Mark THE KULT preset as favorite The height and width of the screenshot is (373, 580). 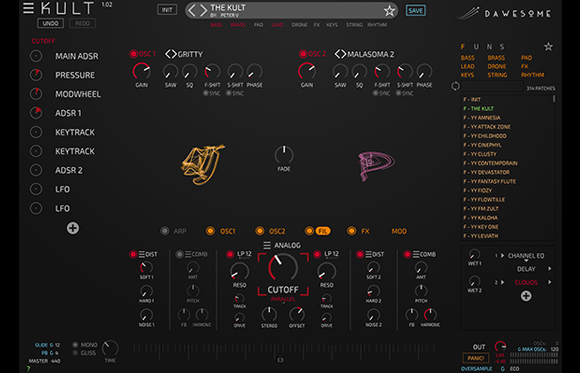pos(389,11)
